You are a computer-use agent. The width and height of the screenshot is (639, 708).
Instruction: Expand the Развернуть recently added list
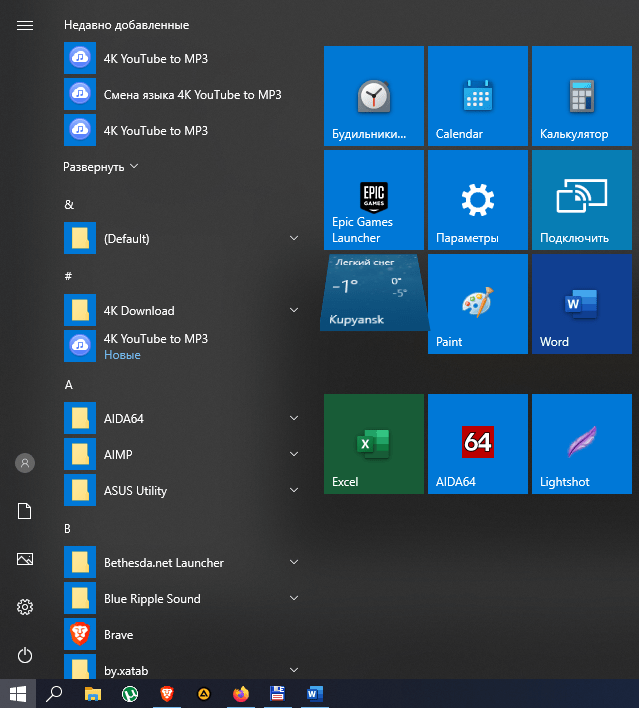coord(100,167)
